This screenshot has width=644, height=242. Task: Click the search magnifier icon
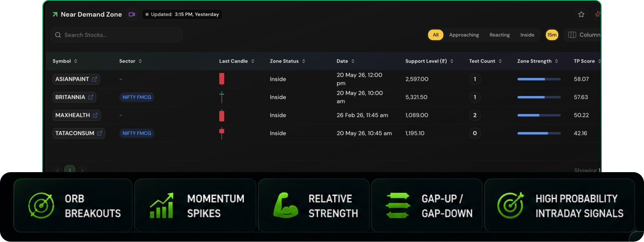click(58, 35)
